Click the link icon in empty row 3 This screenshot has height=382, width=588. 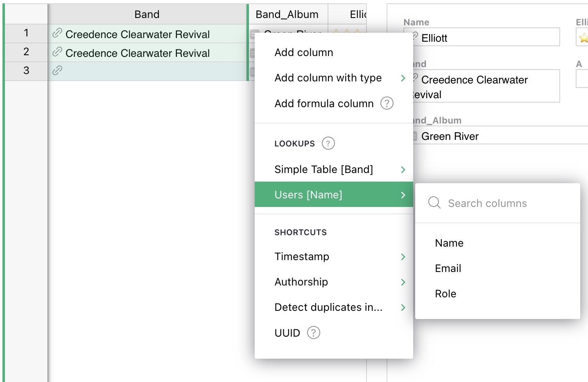(x=57, y=71)
